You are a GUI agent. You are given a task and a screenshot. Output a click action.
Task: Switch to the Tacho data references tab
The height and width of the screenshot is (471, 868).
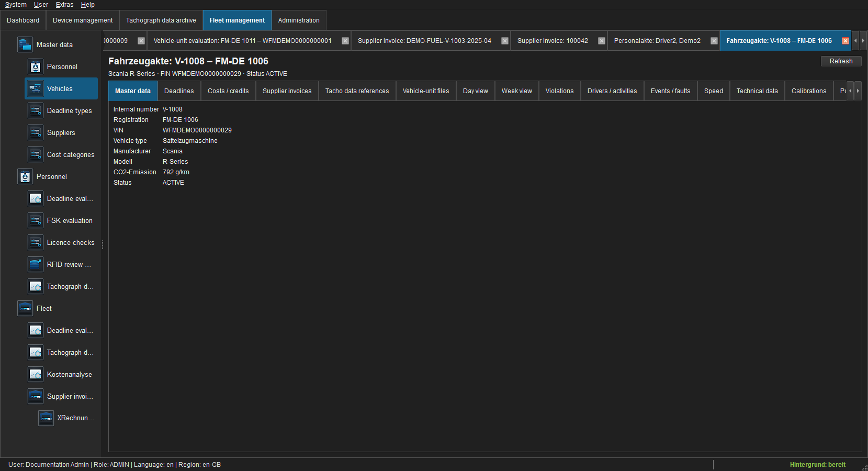tap(357, 91)
